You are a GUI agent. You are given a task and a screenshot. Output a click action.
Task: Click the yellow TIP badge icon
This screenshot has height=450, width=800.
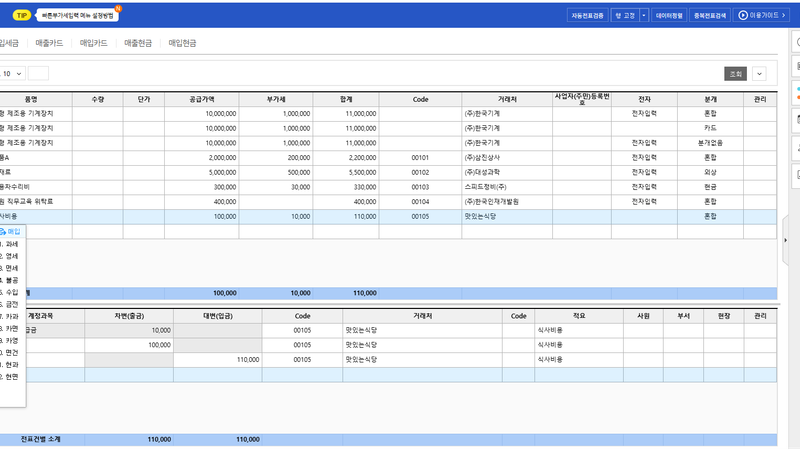[21, 15]
